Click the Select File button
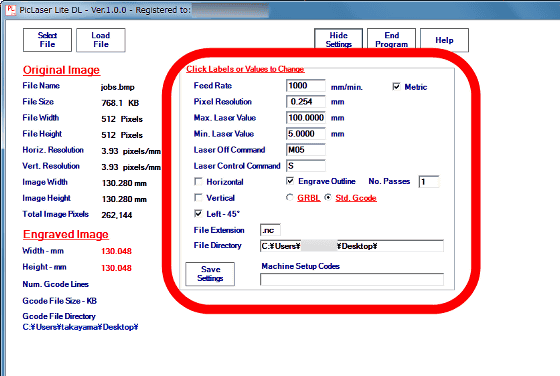The width and height of the screenshot is (560, 376). (x=47, y=40)
